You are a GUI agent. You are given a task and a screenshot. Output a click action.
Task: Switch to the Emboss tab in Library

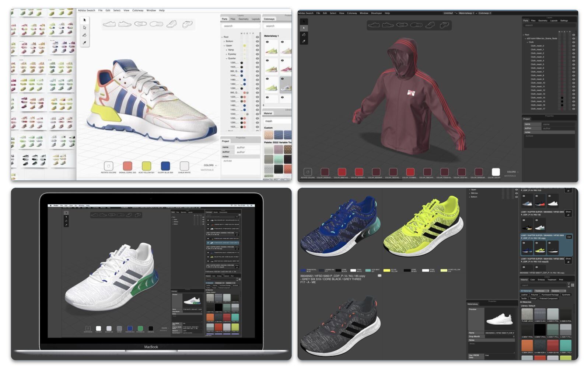pos(541,280)
